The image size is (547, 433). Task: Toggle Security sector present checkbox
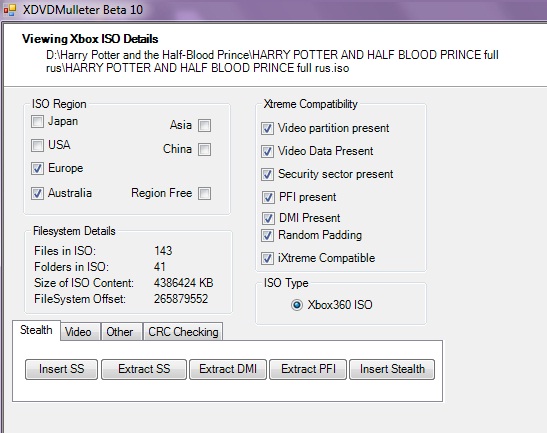click(x=267, y=174)
